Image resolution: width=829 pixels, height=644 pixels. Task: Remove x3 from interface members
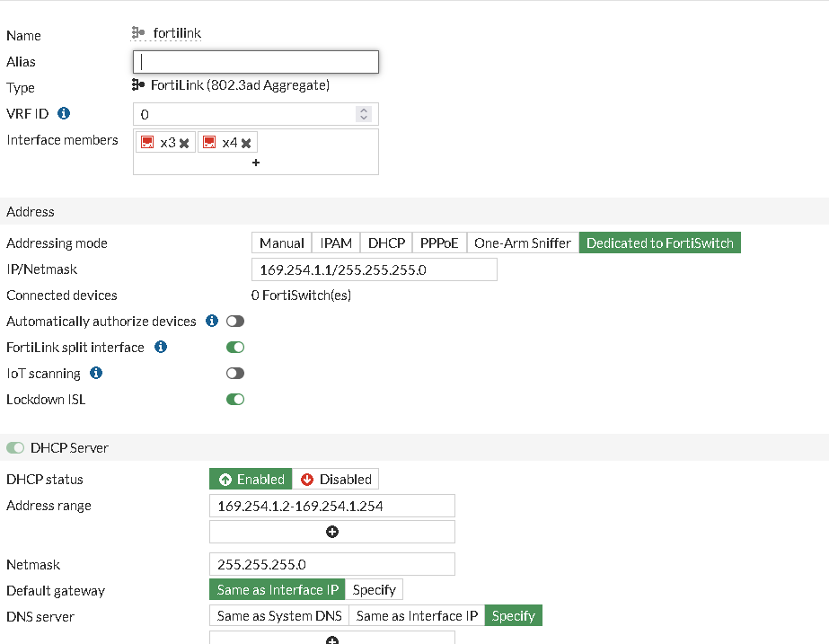click(x=184, y=143)
